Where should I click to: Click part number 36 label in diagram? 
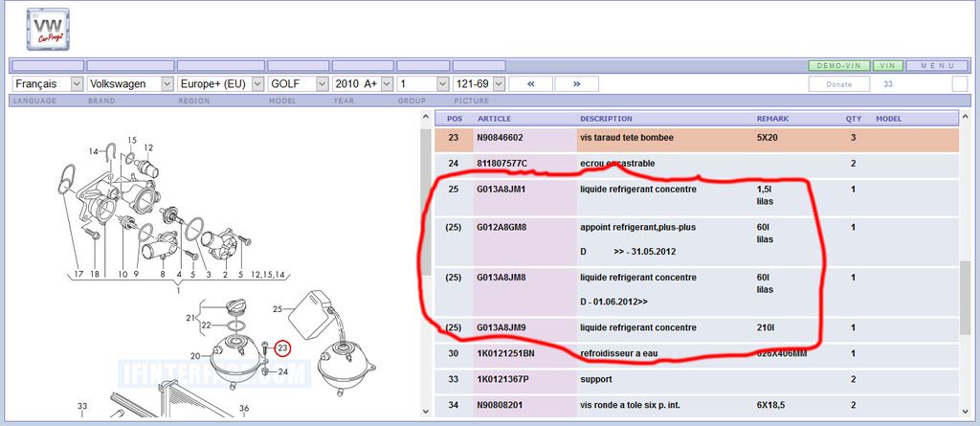244,409
